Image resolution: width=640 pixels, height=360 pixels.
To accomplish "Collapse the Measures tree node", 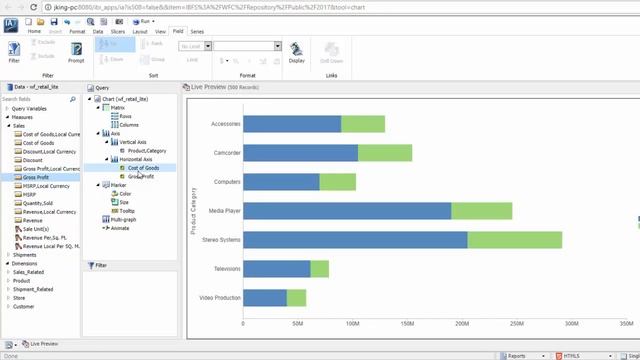I will [x=7, y=117].
